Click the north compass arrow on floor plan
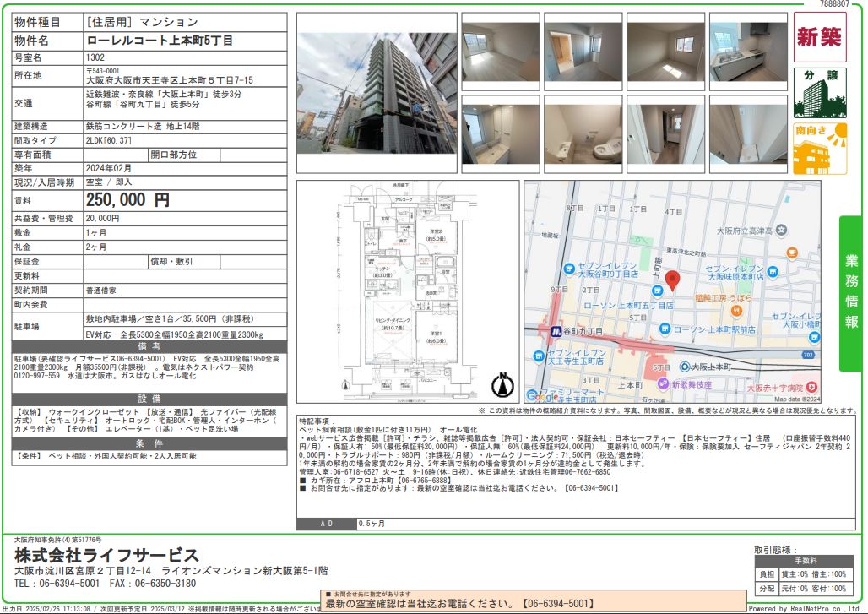 click(503, 385)
